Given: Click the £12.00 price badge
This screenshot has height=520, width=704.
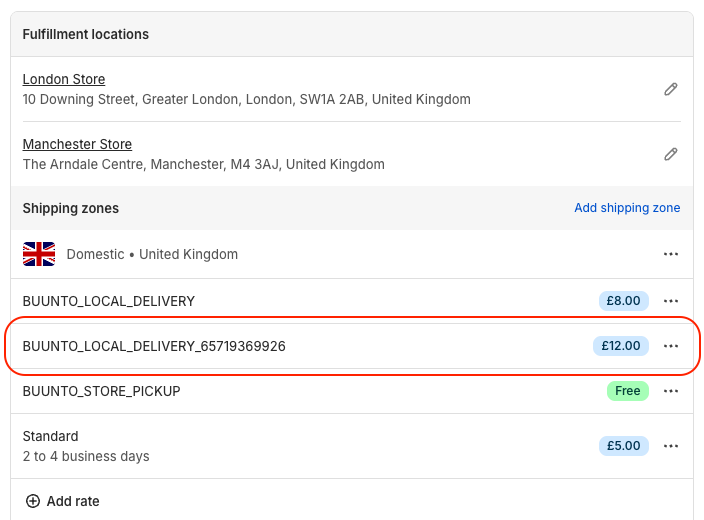Looking at the screenshot, I should click(620, 346).
